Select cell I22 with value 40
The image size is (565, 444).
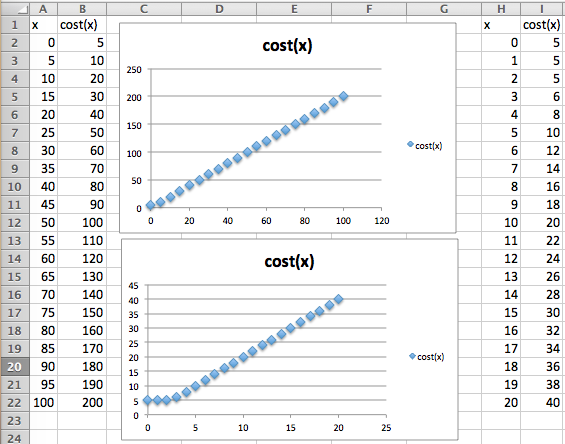542,403
